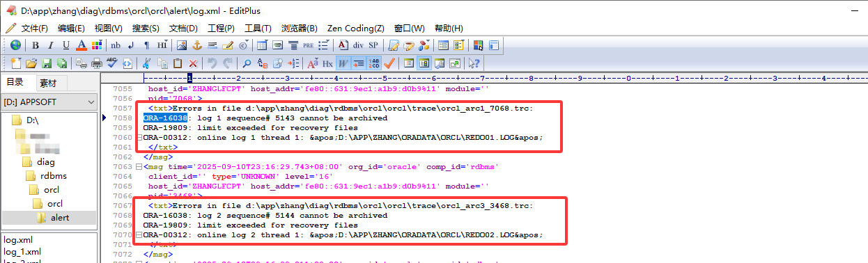Image resolution: width=868 pixels, height=263 pixels.
Task: Switch to 素材 tab
Action: point(48,83)
